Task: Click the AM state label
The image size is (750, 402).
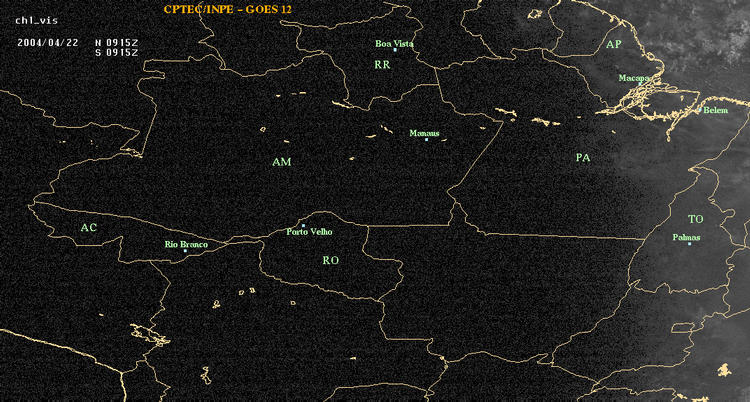Action: (x=282, y=162)
